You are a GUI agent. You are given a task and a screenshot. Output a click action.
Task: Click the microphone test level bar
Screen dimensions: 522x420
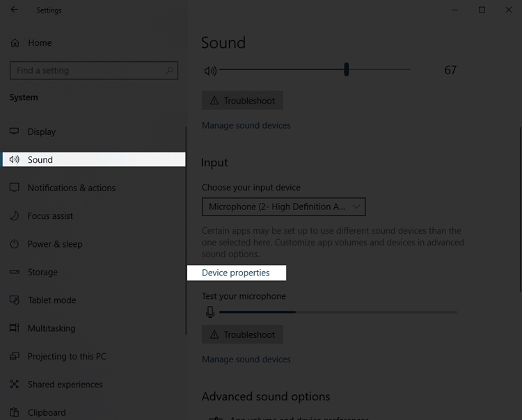(338, 312)
